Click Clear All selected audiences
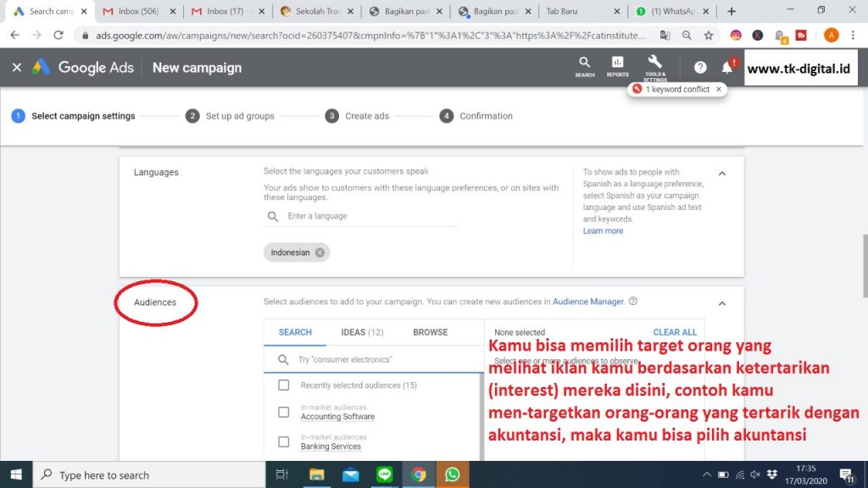Screen dimensions: 868x488 (675, 332)
